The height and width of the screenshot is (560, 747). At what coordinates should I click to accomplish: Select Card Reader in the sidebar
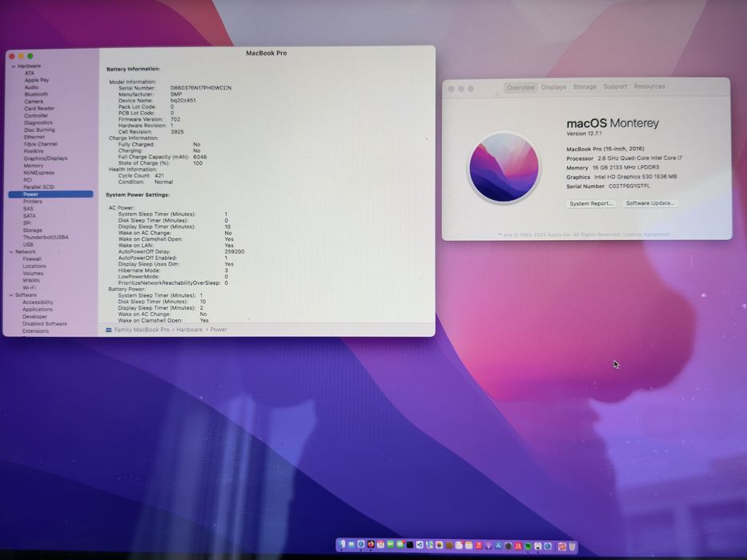(39, 109)
